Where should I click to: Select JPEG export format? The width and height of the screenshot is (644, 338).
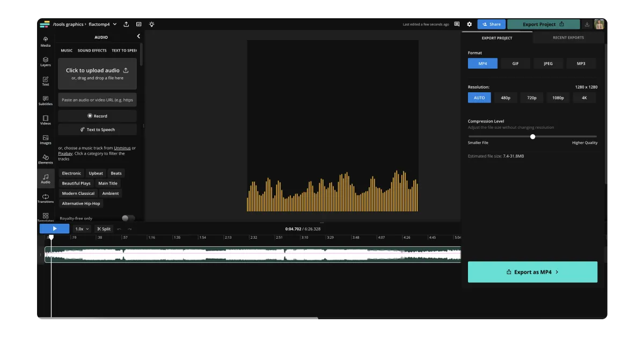click(x=548, y=63)
